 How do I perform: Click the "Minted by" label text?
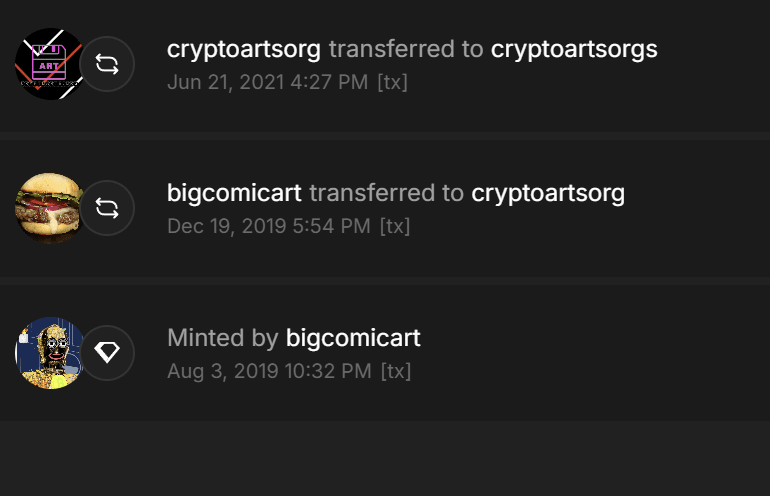click(223, 338)
